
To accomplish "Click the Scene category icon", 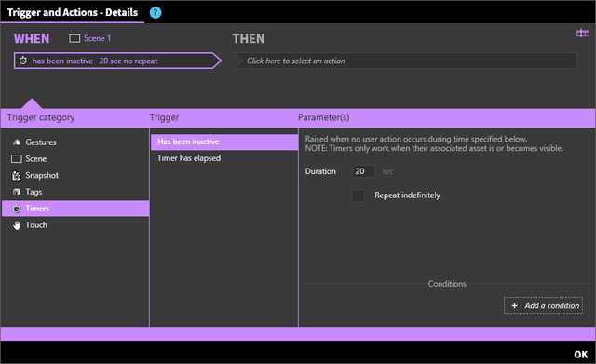I will pos(17,159).
